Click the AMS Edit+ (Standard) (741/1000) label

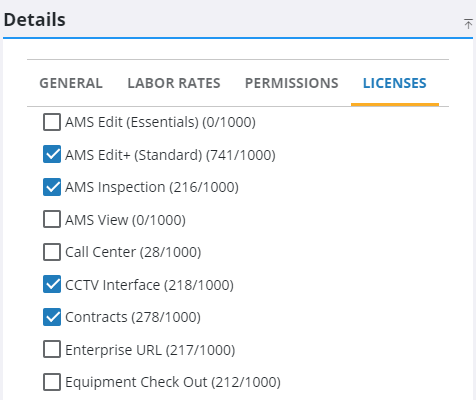pyautogui.click(x=170, y=155)
